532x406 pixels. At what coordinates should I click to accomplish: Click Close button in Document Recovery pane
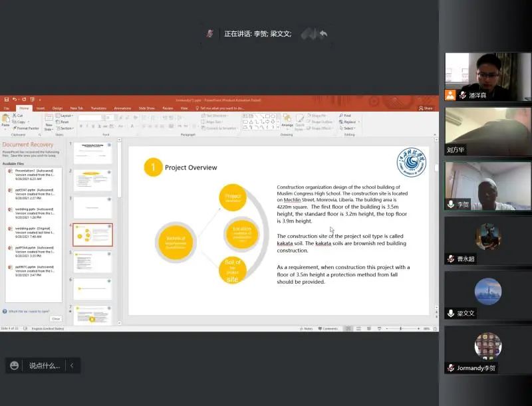tap(56, 318)
